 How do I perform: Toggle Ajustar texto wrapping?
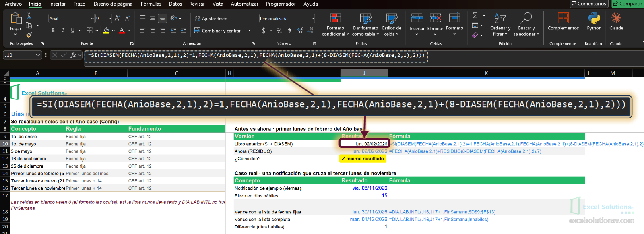pos(211,19)
